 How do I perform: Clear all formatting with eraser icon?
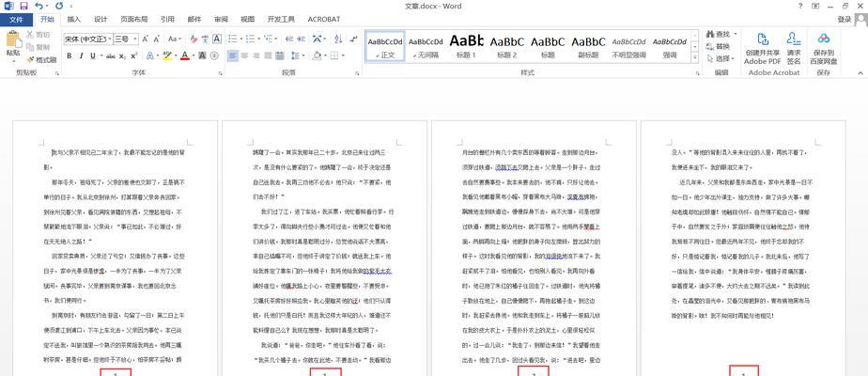pyautogui.click(x=194, y=39)
